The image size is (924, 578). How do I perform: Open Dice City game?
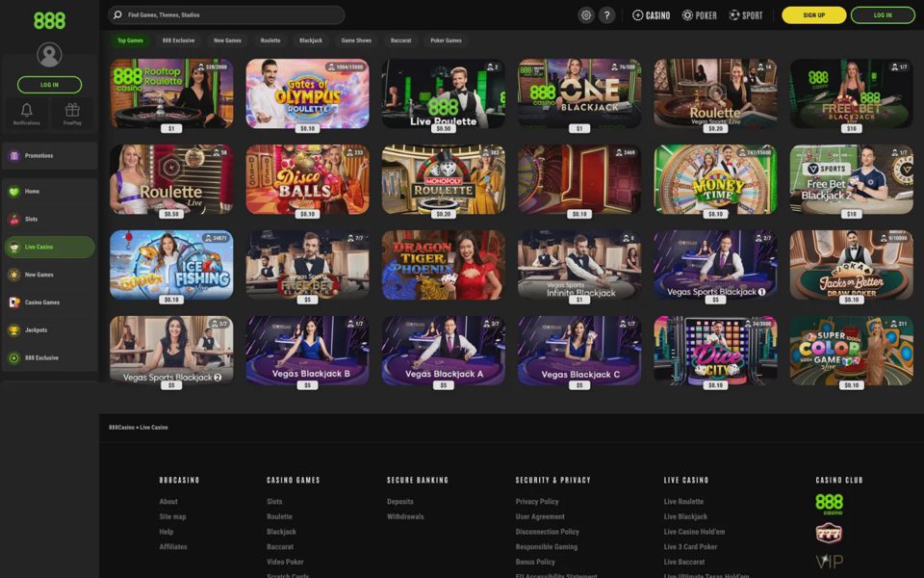tap(715, 351)
